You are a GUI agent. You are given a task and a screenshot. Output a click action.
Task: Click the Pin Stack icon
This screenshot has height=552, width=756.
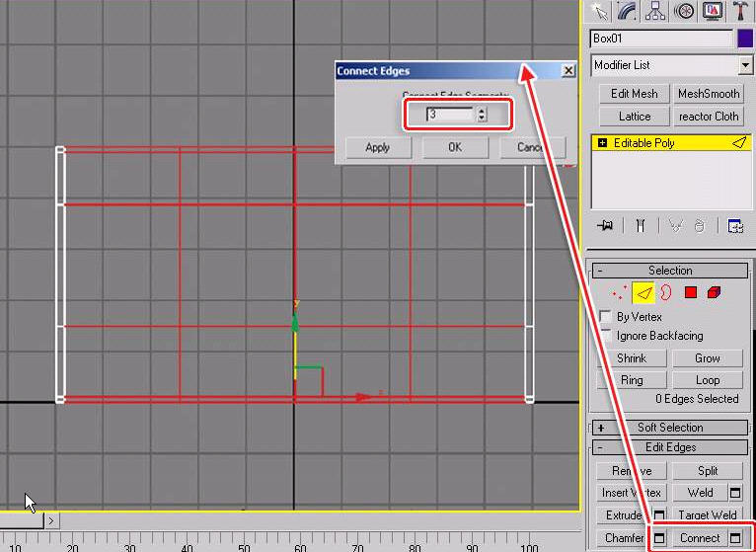coord(605,226)
